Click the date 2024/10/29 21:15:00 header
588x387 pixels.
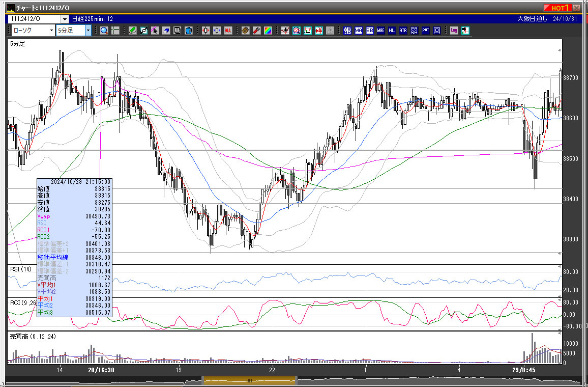click(x=81, y=182)
